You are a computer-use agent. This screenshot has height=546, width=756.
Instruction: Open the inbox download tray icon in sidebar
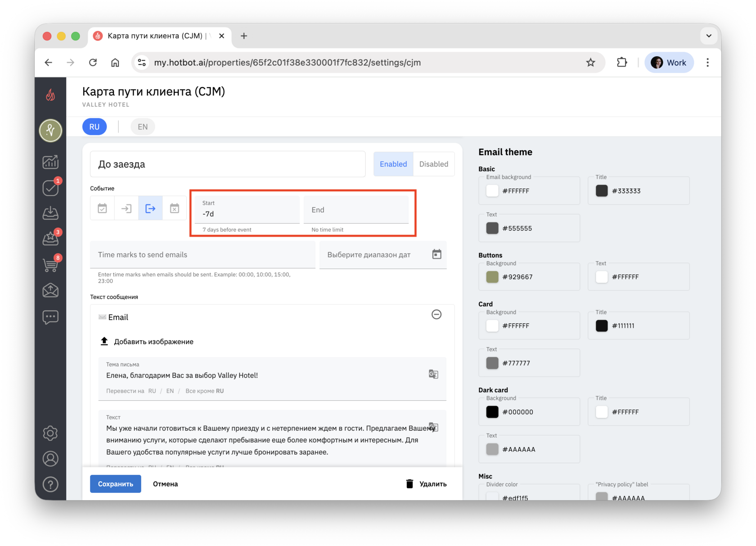click(x=50, y=213)
